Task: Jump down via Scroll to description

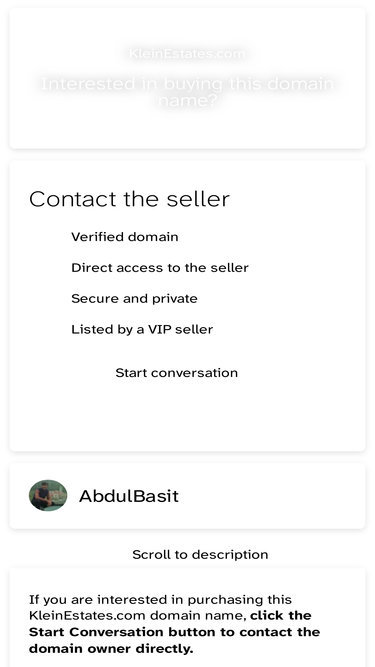Action: 200,554
